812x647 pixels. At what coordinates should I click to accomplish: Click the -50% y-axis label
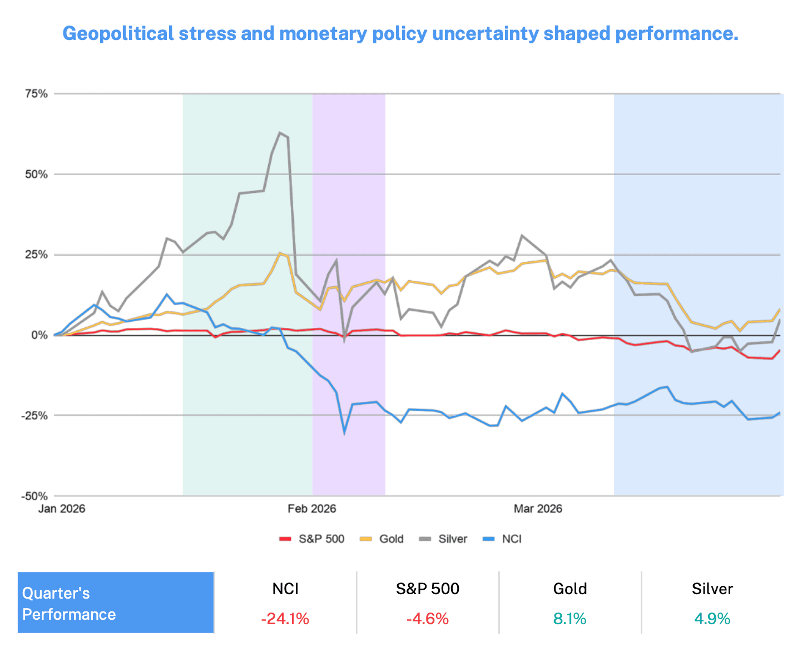[x=34, y=496]
